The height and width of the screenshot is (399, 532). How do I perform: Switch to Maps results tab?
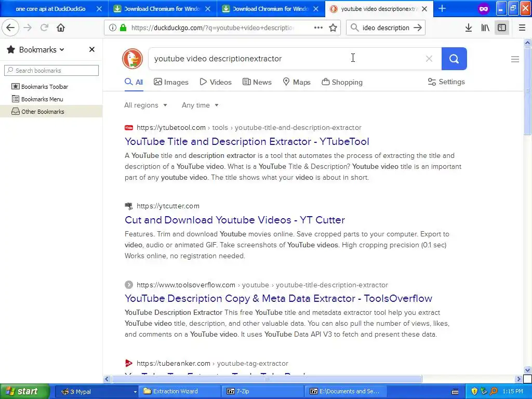(x=297, y=82)
